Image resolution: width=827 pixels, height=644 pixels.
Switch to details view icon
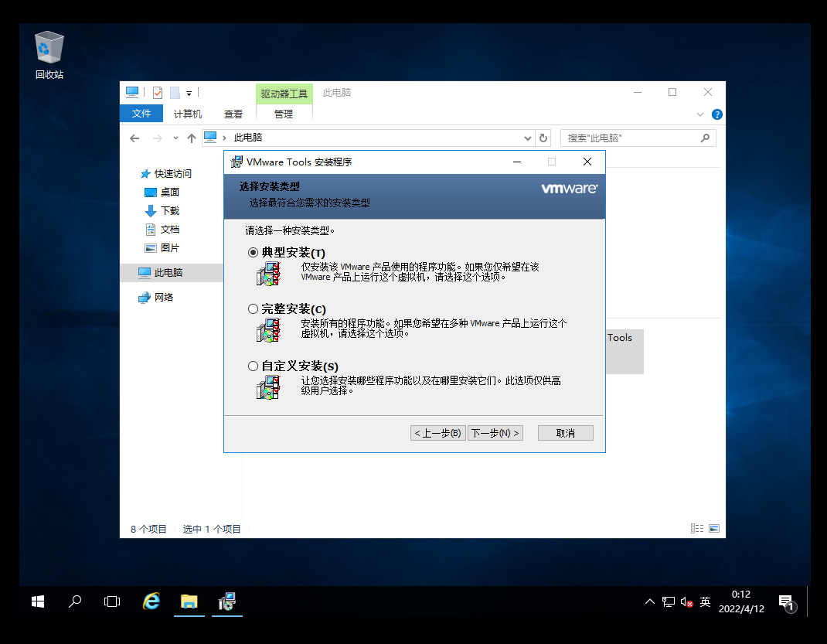(696, 529)
